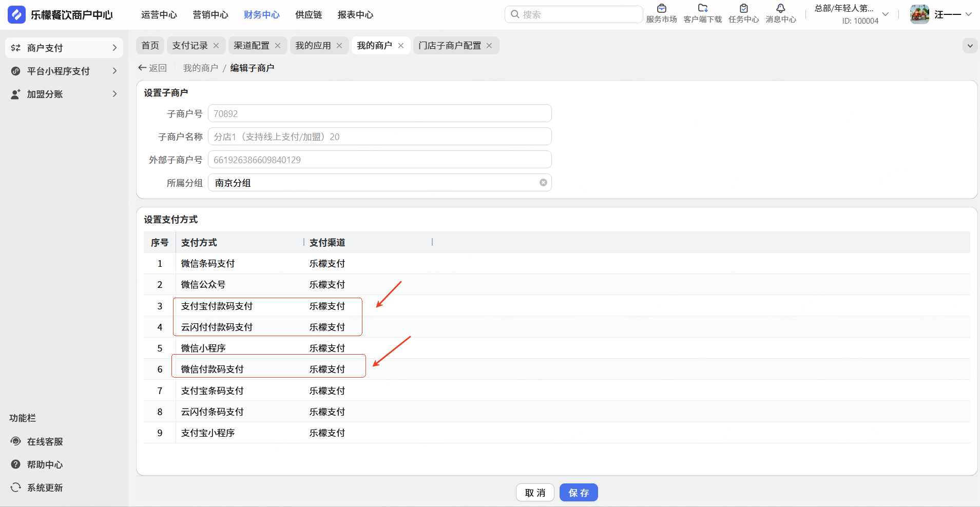
Task: Click the 帮助中心 question icon
Action: coord(16,464)
